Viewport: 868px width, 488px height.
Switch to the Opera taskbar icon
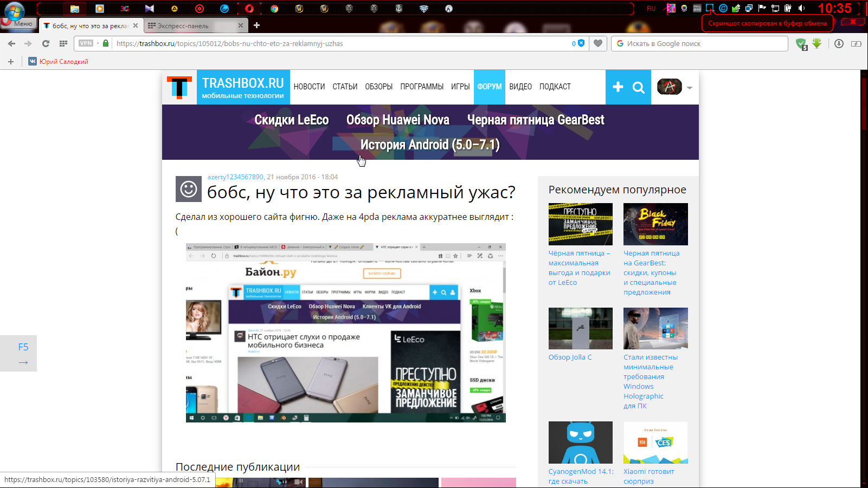point(249,9)
